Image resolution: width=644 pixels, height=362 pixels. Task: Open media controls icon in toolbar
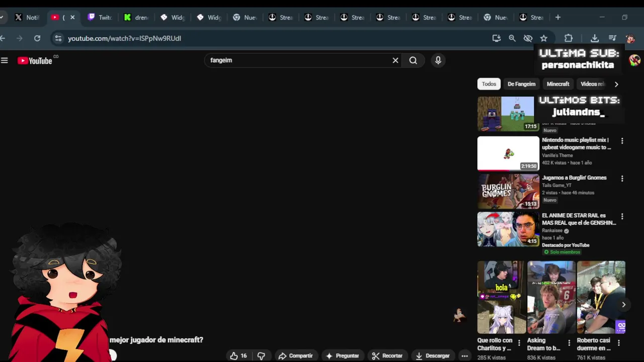612,38
